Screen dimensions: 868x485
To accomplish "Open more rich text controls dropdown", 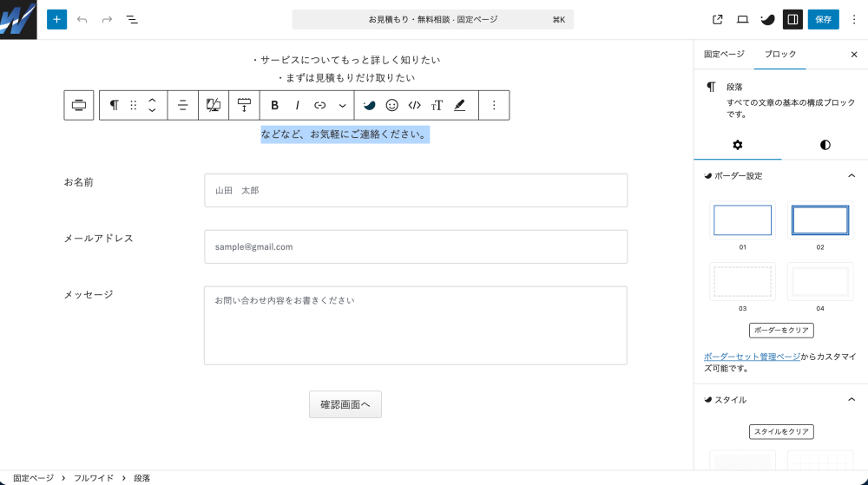I will click(342, 105).
